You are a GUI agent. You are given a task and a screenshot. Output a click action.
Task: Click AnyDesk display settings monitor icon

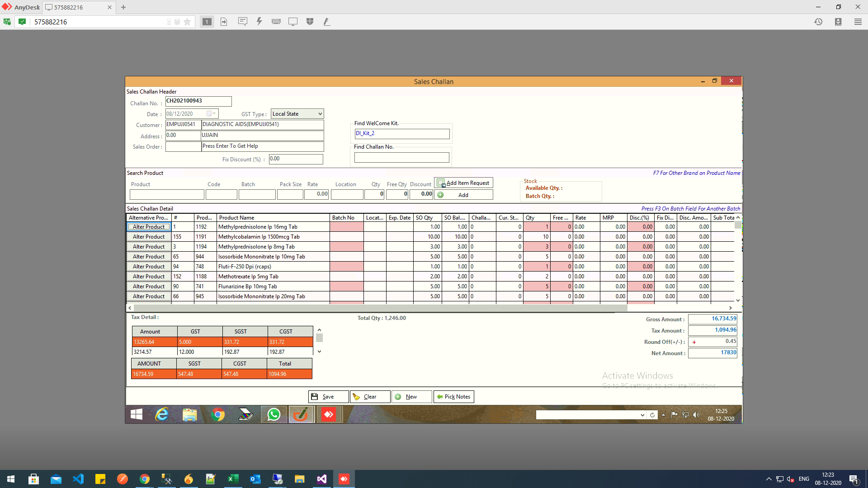[x=293, y=22]
